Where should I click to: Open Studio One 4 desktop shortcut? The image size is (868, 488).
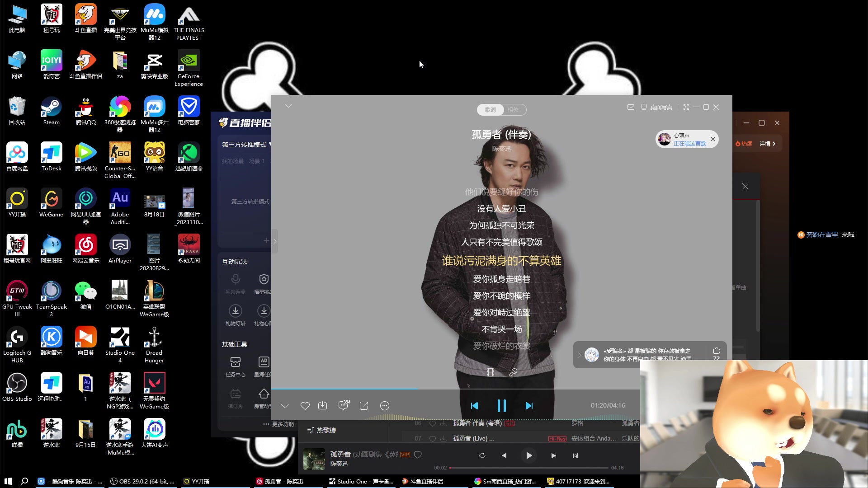120,345
